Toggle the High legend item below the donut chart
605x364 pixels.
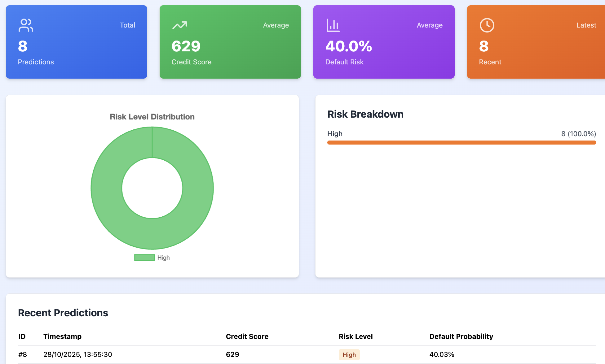152,258
